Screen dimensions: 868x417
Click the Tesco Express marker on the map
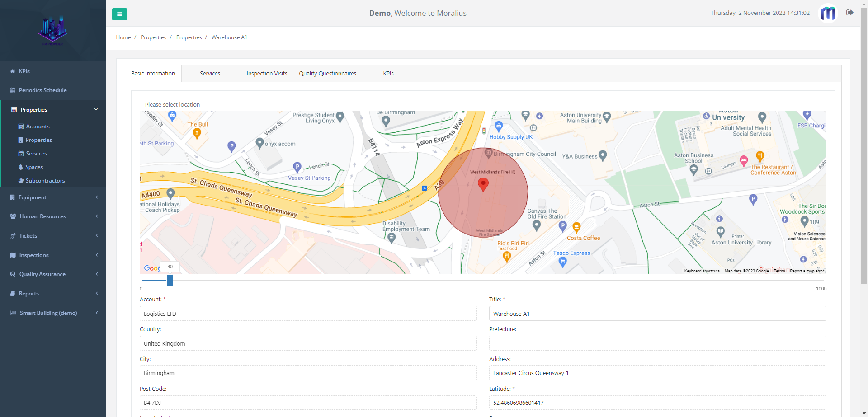click(x=562, y=262)
